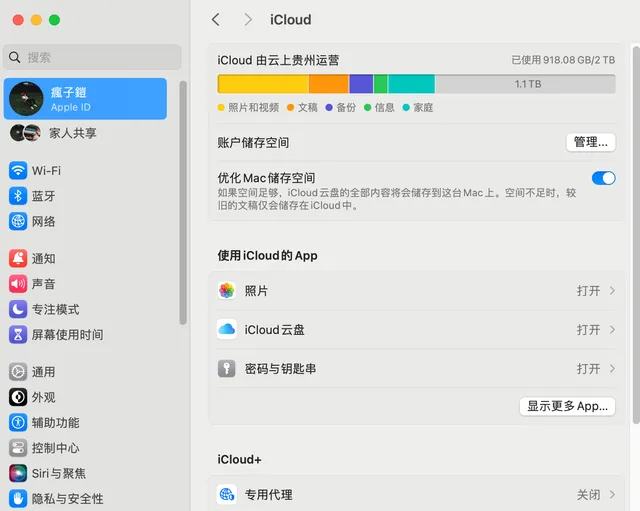Select 通用 label in sidebar
This screenshot has height=511, width=640.
(43, 372)
